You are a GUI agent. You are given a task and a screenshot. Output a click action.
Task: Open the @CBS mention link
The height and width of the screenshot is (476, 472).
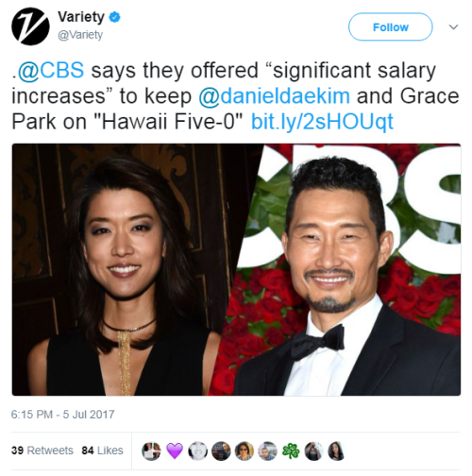pyautogui.click(x=51, y=70)
